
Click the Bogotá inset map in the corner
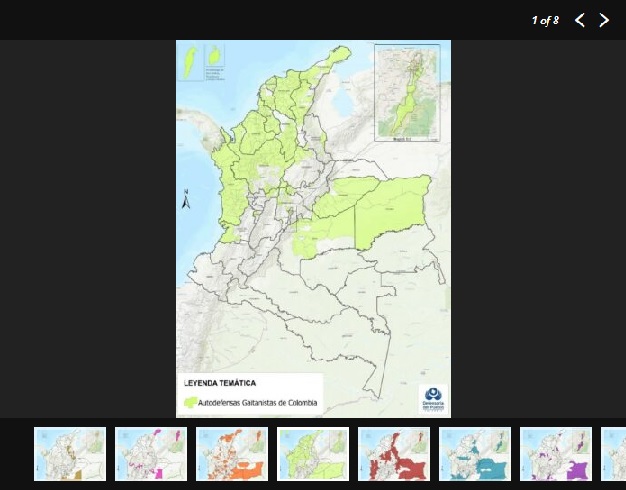(x=407, y=92)
